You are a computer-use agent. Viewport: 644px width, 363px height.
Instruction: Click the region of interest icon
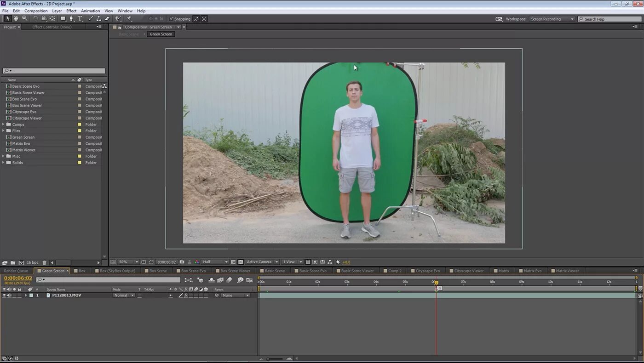tap(233, 262)
